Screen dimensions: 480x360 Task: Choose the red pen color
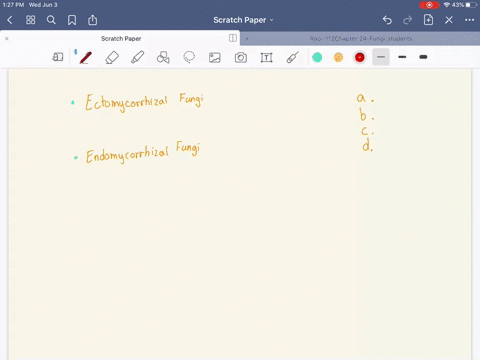click(x=360, y=57)
